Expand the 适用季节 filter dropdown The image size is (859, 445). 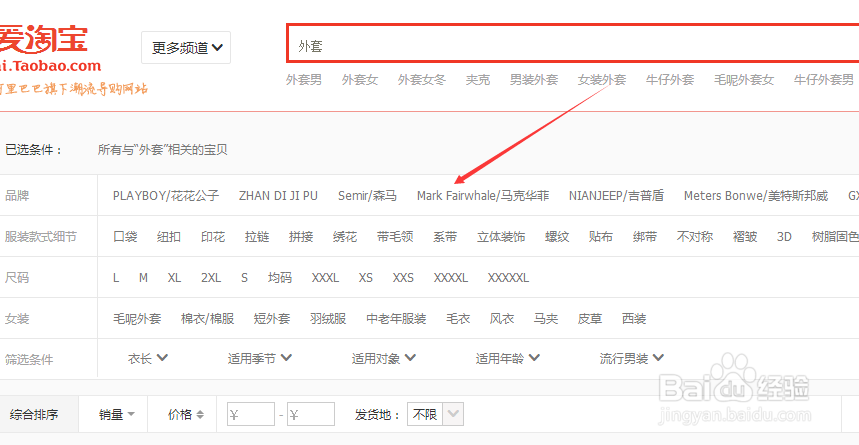260,359
